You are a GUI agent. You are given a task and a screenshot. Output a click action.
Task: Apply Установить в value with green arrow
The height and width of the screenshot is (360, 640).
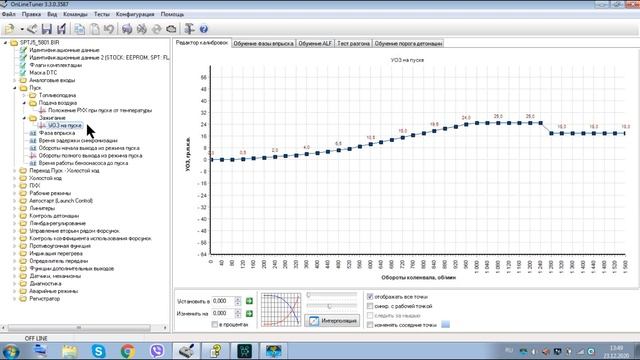[249, 301]
